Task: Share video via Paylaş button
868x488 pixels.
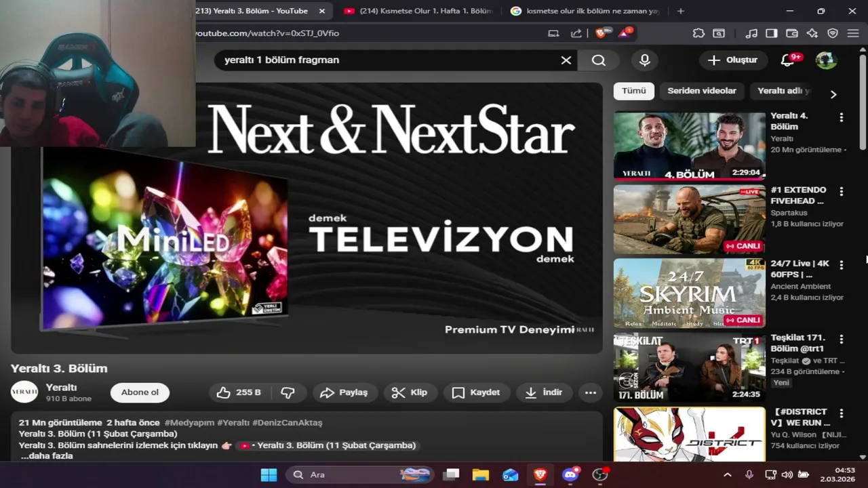Action: (x=344, y=392)
